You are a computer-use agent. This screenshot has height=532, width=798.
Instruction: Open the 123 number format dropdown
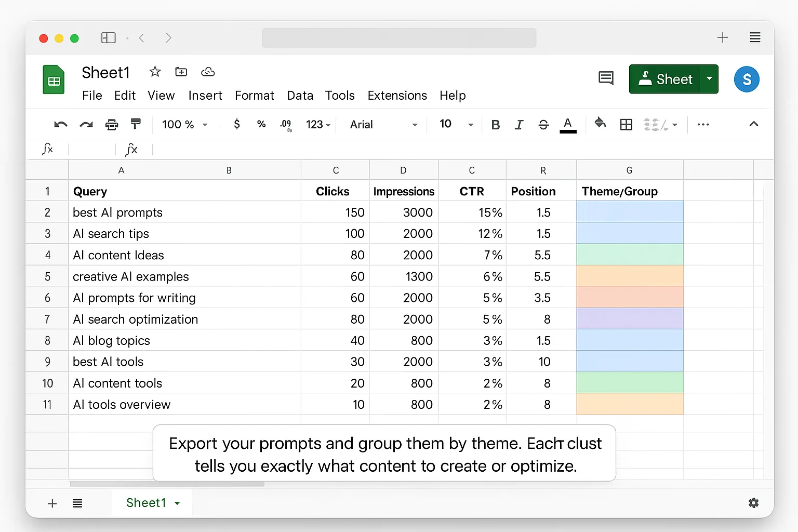[x=317, y=125]
